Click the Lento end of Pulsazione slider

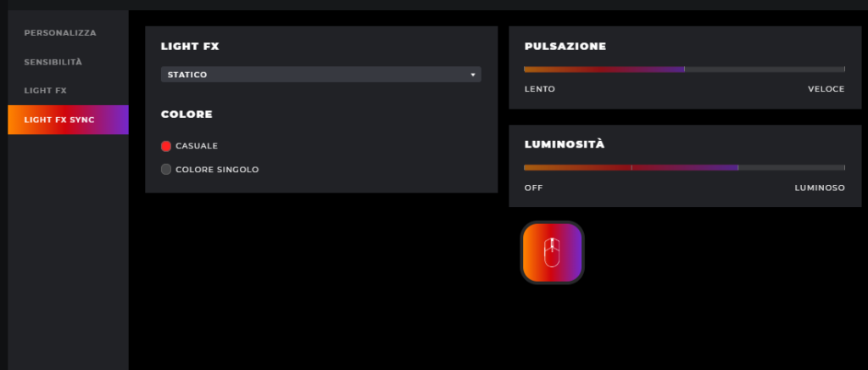[525, 70]
